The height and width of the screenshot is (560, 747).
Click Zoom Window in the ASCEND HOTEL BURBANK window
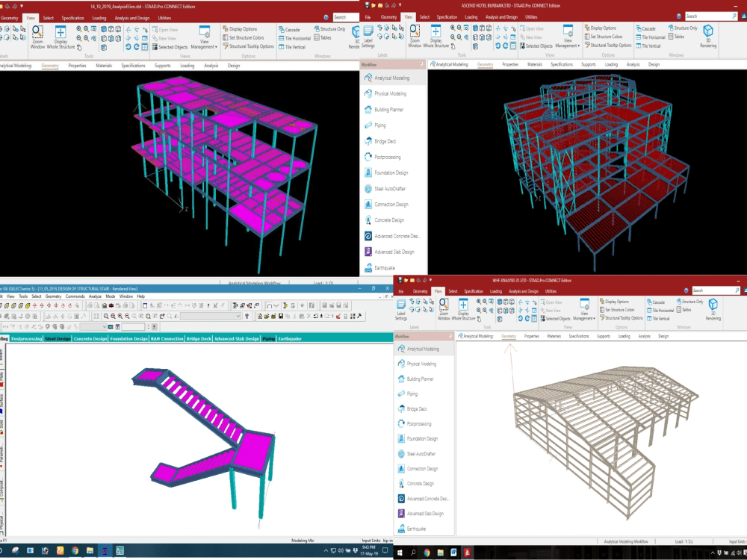point(415,36)
